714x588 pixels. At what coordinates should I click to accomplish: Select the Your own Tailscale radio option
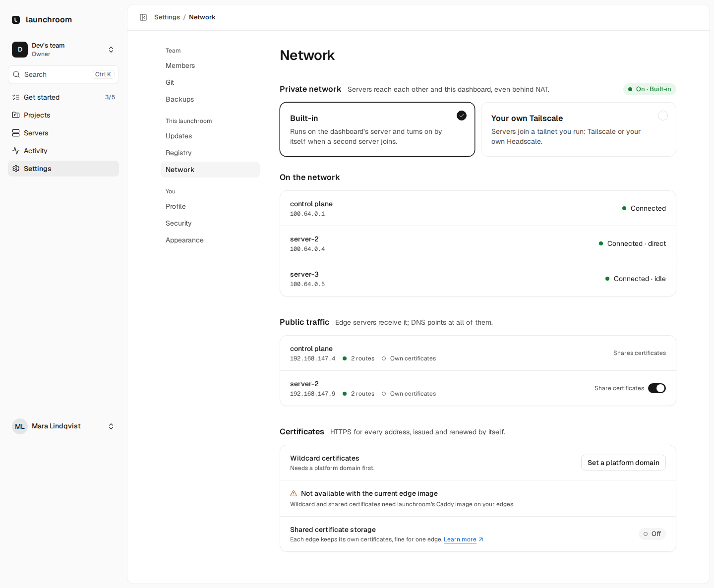pyautogui.click(x=663, y=116)
